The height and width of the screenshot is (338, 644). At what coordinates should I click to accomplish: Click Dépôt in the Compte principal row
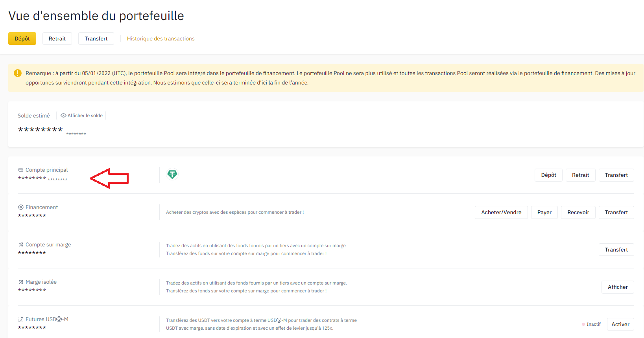(x=548, y=175)
